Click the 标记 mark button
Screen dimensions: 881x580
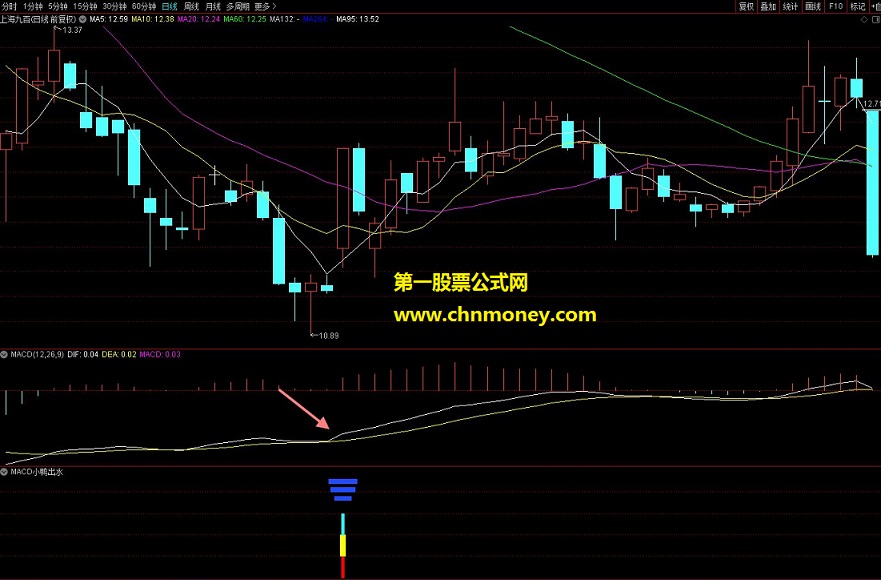857,6
